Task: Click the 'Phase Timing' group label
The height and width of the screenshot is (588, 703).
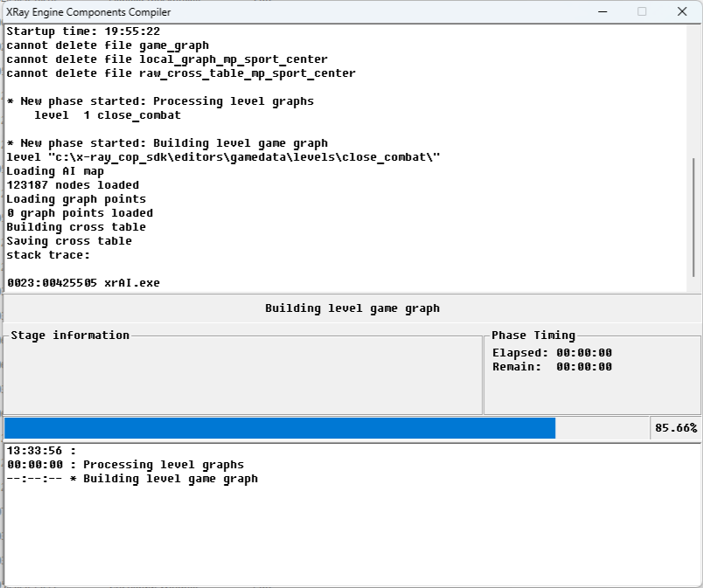Action: tap(533, 335)
